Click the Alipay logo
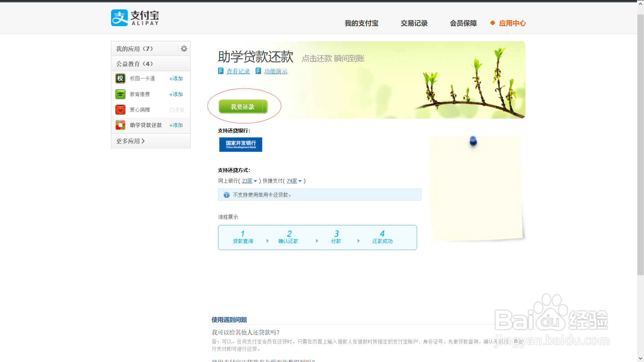Viewport: 644px width, 362px height. pyautogui.click(x=134, y=17)
